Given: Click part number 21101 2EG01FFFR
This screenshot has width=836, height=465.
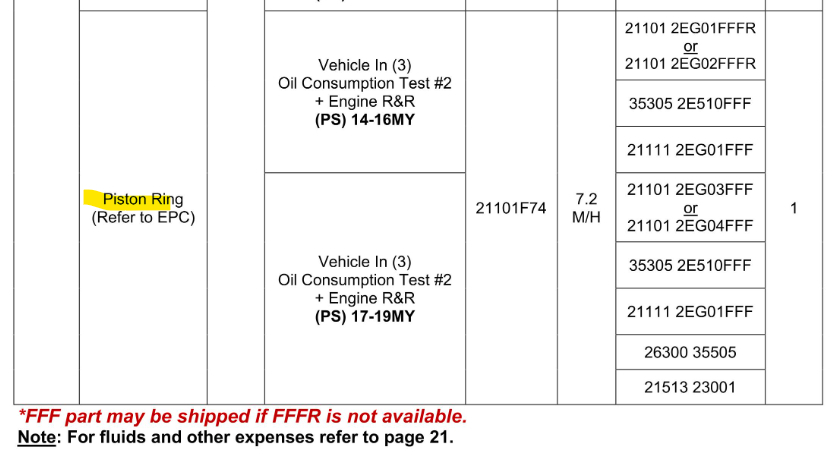Looking at the screenshot, I should [690, 28].
